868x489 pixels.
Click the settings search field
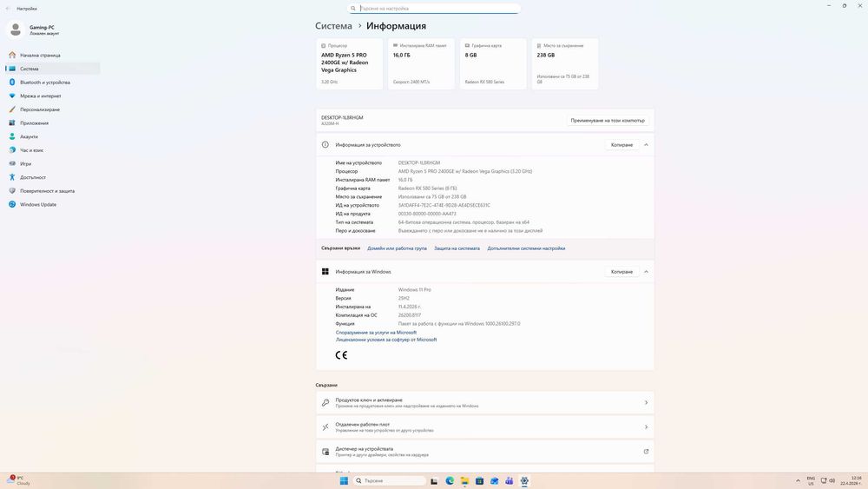point(434,9)
